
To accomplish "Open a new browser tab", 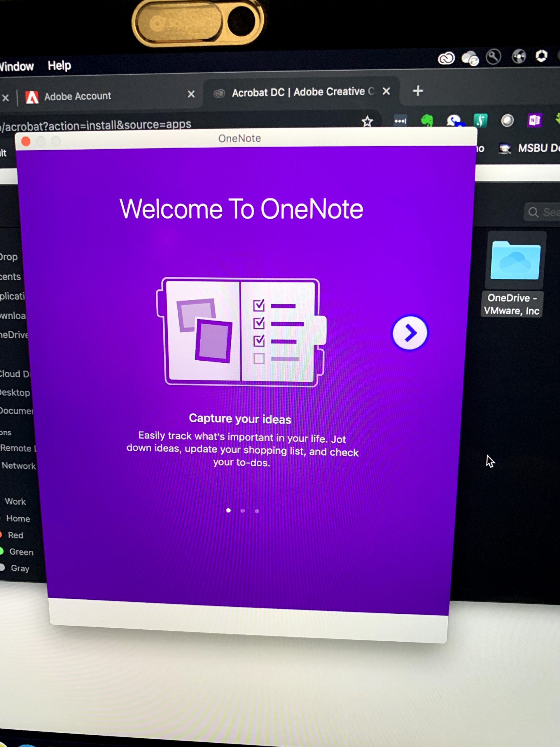I will [418, 91].
